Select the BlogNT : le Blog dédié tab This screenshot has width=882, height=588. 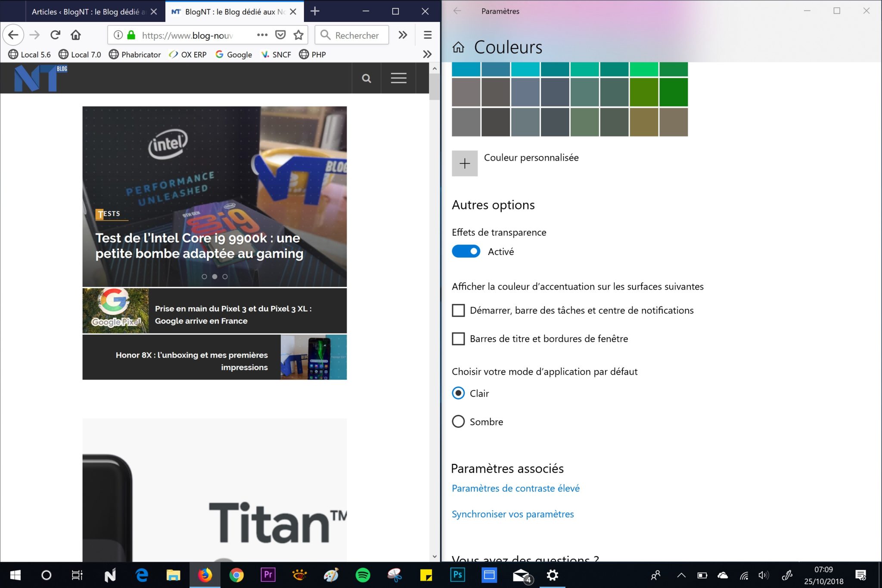(x=234, y=12)
